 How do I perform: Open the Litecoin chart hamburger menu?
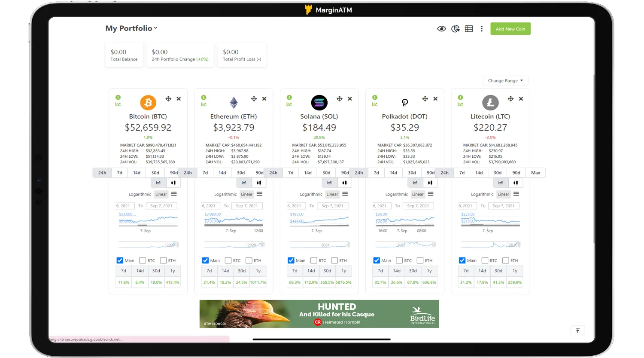point(516,194)
